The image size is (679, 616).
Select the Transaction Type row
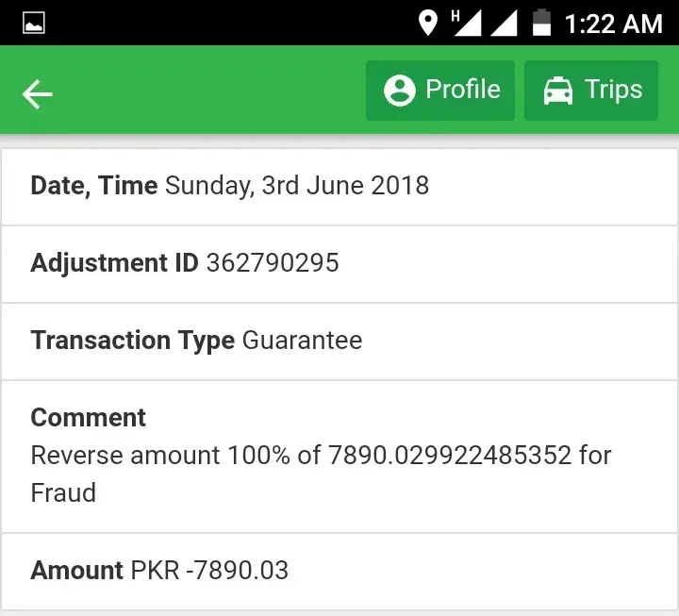[x=339, y=341]
